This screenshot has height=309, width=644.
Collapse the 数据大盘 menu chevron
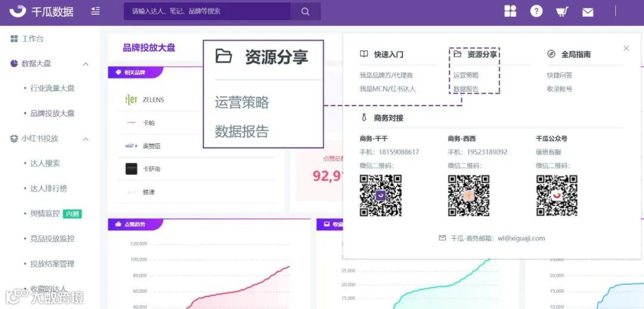[x=86, y=64]
